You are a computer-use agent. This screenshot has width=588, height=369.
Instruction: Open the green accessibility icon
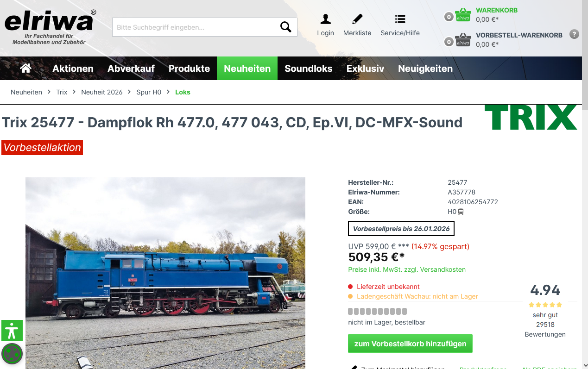12,331
